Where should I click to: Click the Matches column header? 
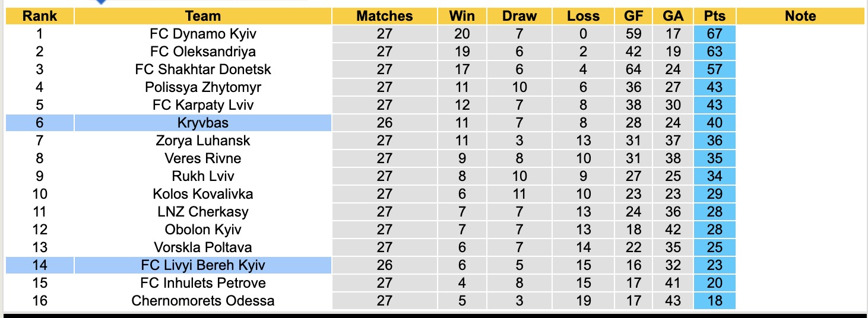(384, 16)
